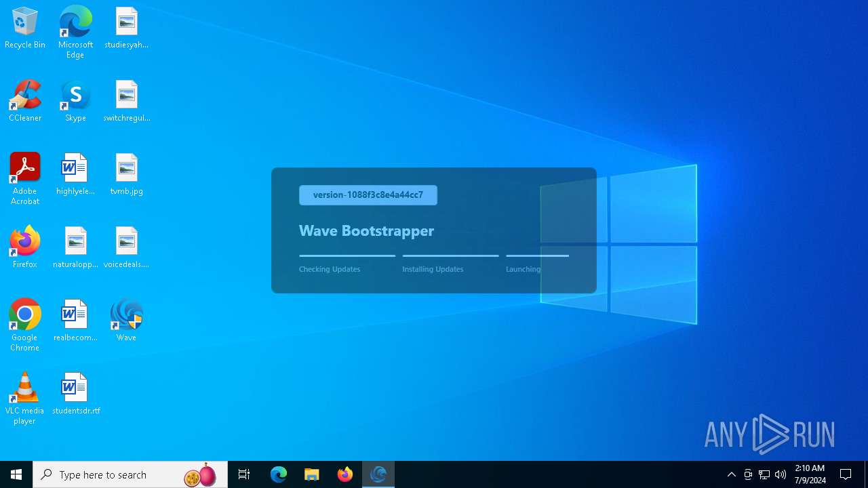
Task: Click the Launching step label
Action: [524, 269]
